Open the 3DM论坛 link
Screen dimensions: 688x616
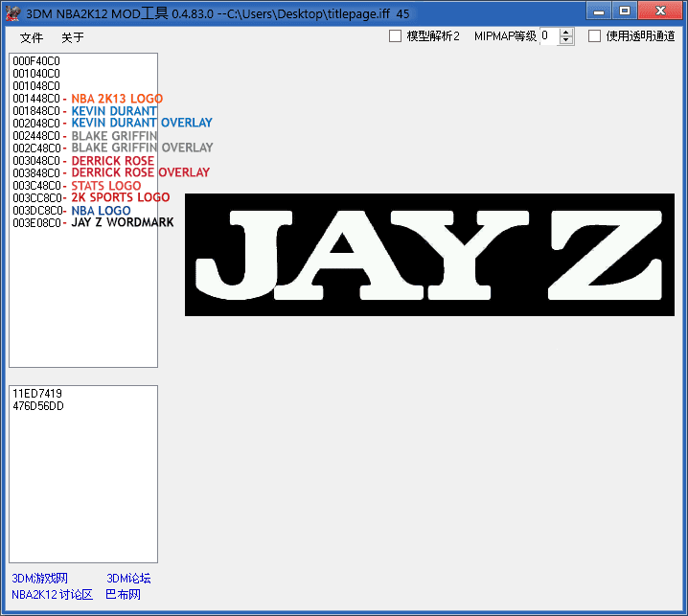(128, 579)
